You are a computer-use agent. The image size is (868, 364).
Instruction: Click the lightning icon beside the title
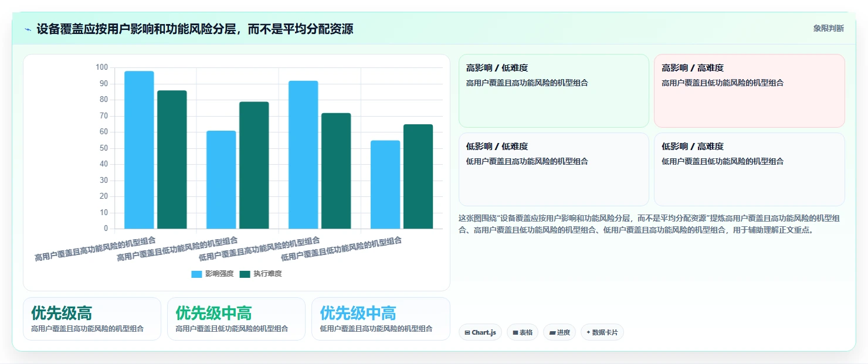click(28, 29)
